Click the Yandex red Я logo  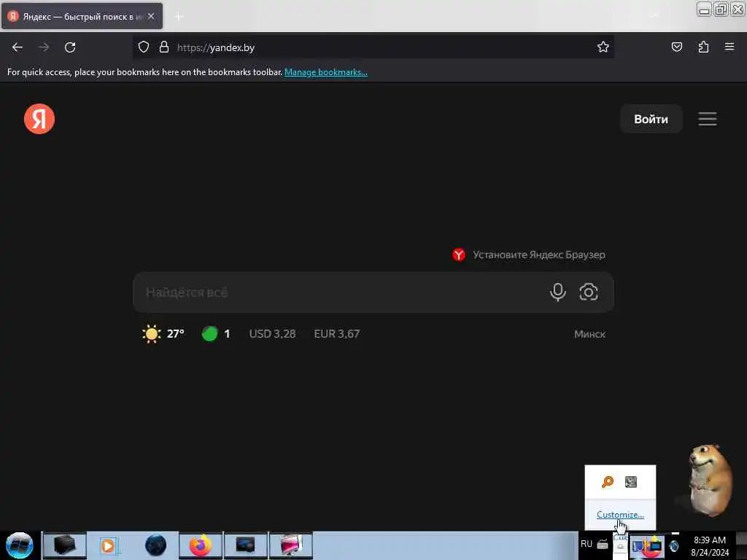pos(39,119)
